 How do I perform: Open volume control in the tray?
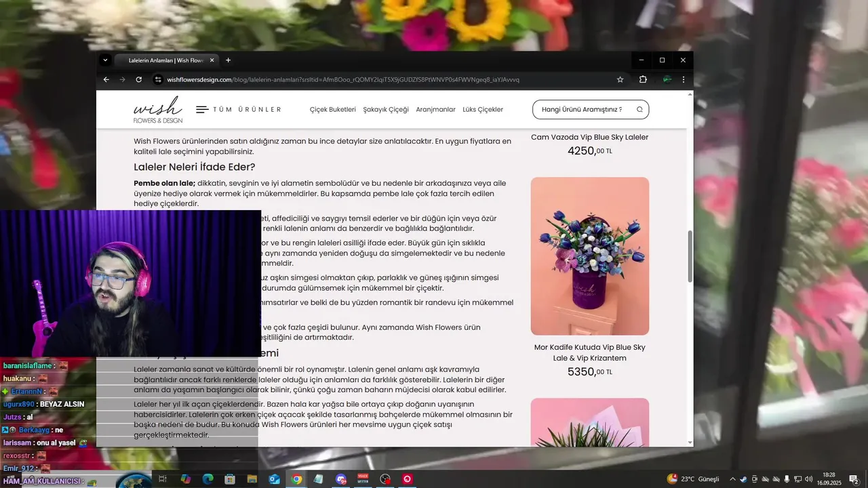(x=808, y=479)
